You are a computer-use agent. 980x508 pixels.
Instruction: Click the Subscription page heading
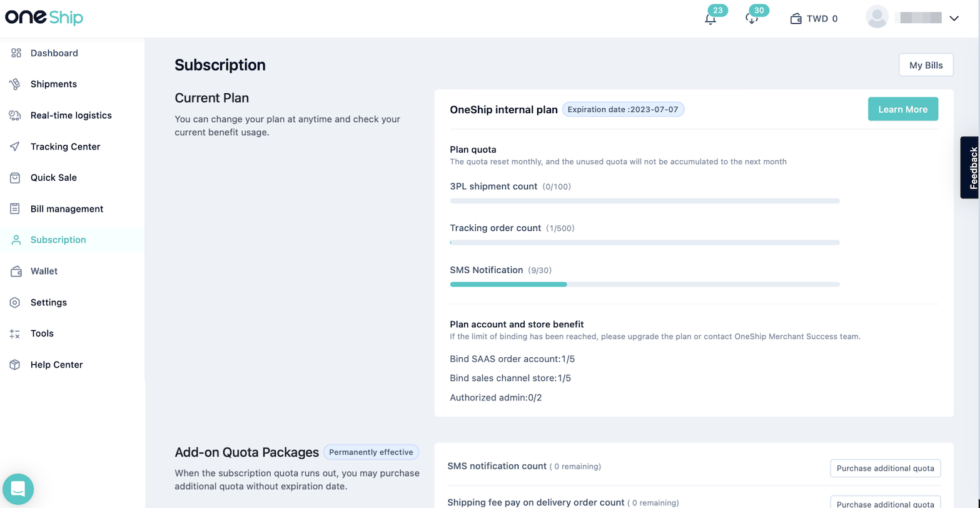[x=220, y=65]
